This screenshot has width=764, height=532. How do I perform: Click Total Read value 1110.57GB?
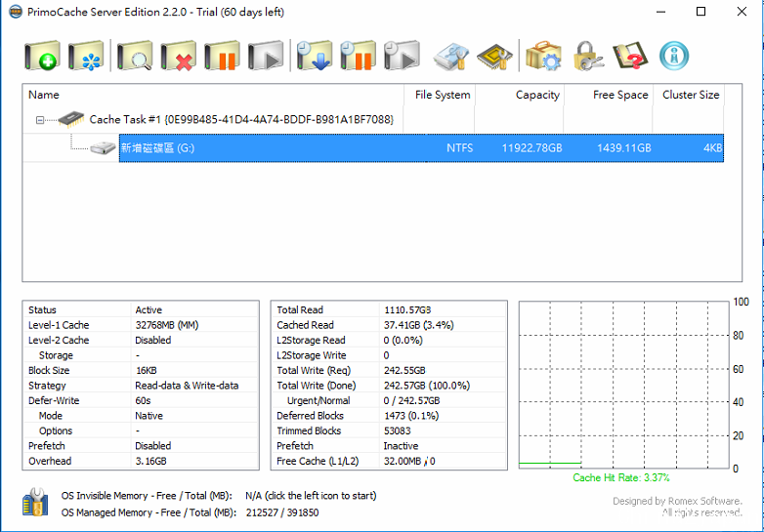click(x=407, y=310)
